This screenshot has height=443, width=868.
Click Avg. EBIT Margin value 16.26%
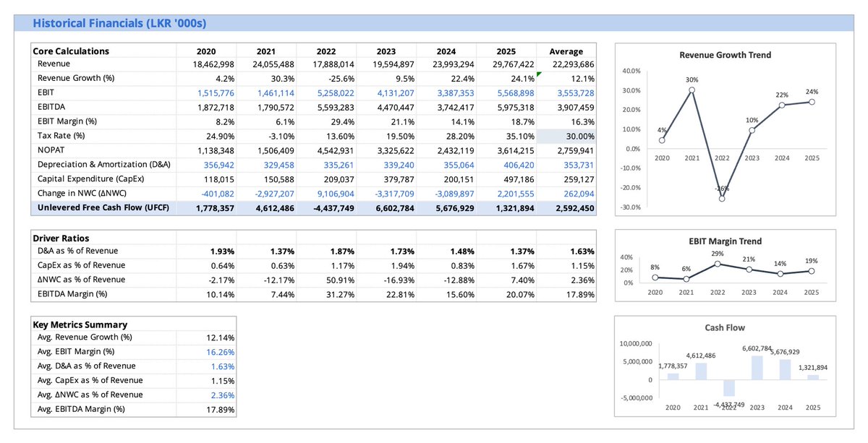221,352
